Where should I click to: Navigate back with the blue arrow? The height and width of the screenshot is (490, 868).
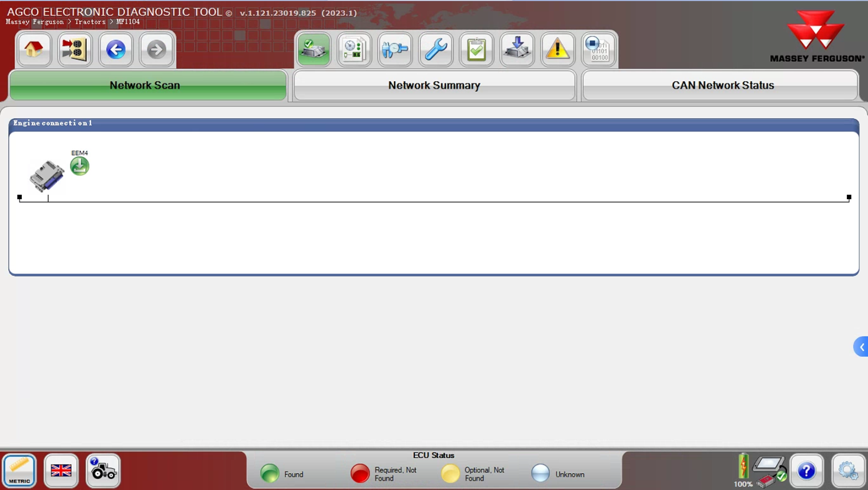(116, 49)
